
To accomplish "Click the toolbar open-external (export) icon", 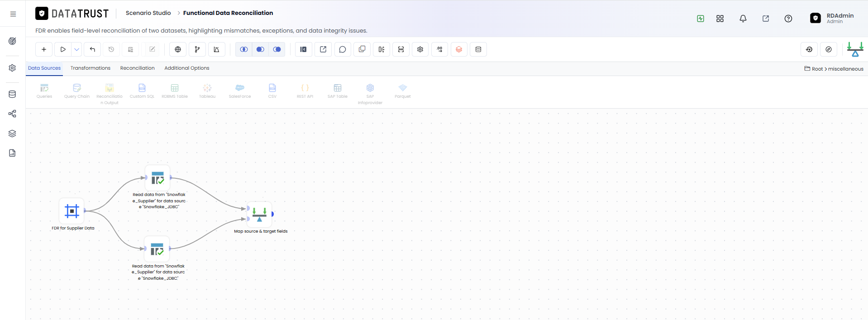I will [x=323, y=49].
